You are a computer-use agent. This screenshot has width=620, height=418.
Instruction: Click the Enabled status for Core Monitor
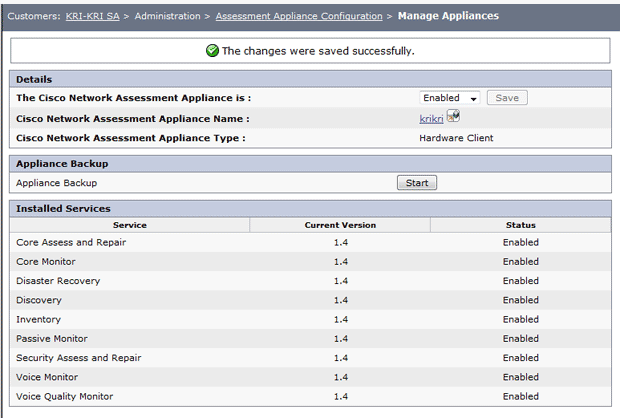521,261
